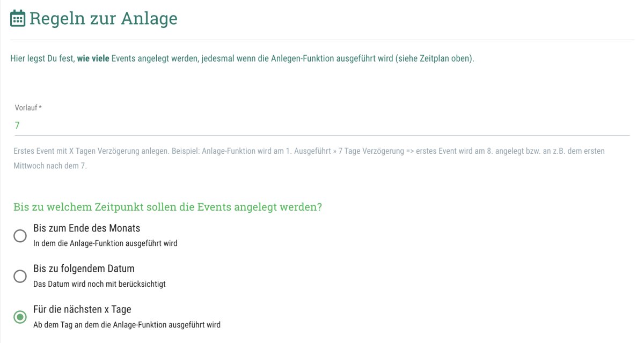This screenshot has width=644, height=343.
Task: Focus the Vorlauf input field containing 7
Action: (x=322, y=125)
